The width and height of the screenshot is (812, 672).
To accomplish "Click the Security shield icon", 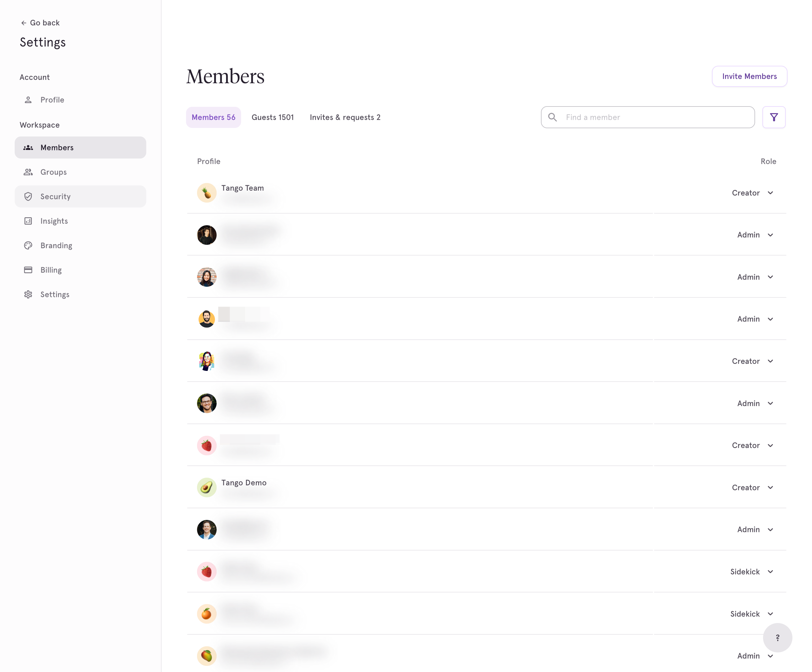I will (28, 196).
